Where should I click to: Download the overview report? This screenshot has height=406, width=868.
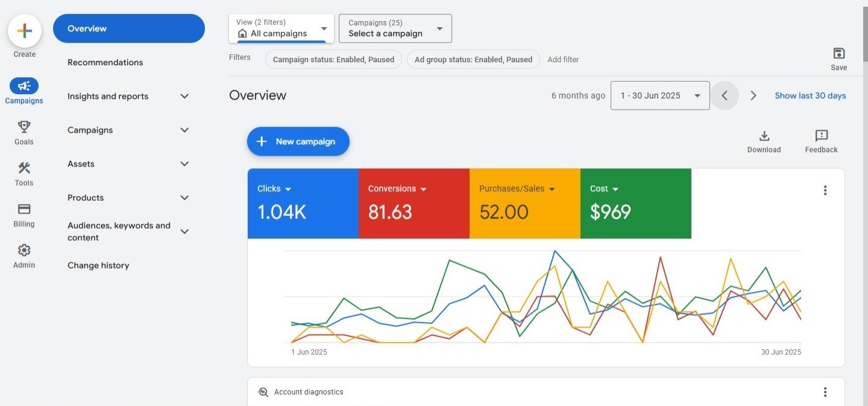764,136
